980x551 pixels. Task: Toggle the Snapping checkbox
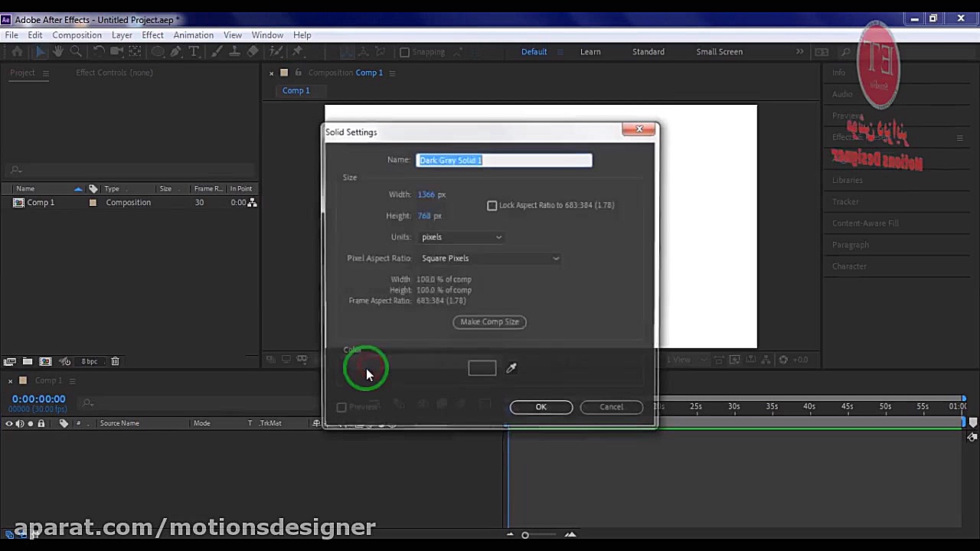coord(405,52)
